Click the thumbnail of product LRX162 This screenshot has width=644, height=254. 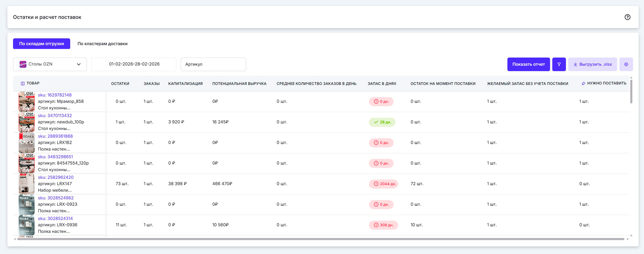pyautogui.click(x=27, y=143)
